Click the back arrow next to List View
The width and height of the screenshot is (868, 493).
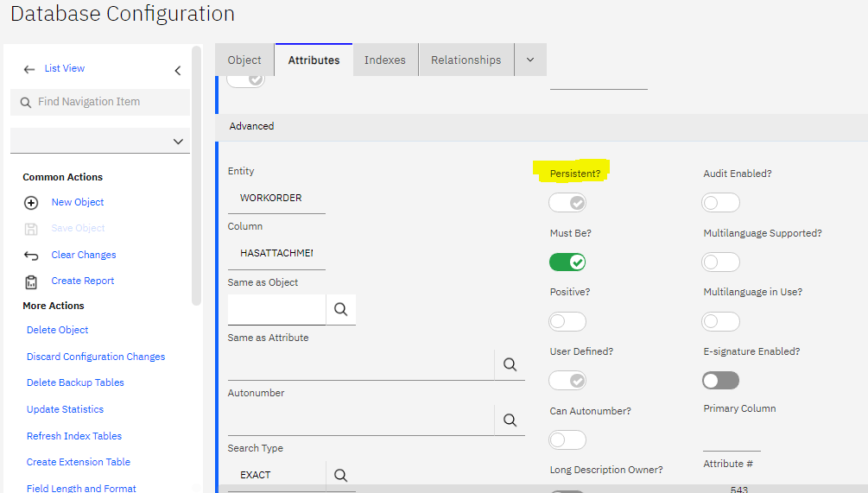[29, 69]
